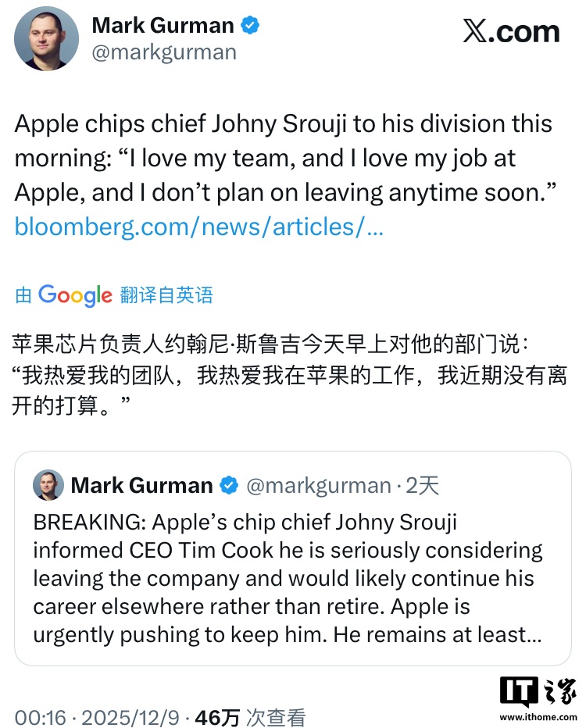Click the avatar in the quoted tweet
Screen dimensions: 586x728
[48, 485]
